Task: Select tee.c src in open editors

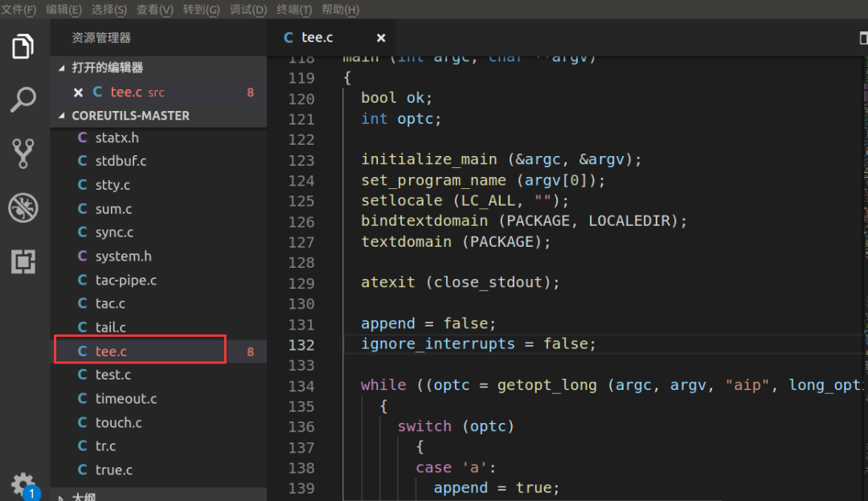Action: click(x=159, y=92)
